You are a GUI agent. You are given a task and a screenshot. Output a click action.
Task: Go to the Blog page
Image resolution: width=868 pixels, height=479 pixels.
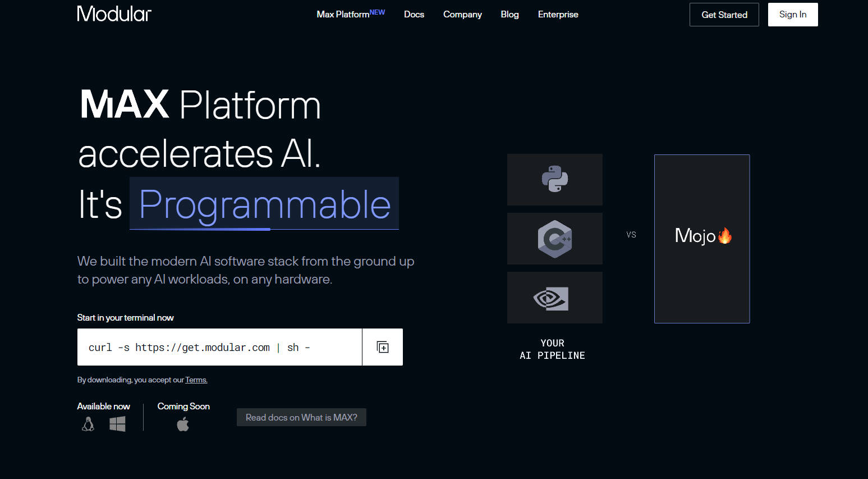pos(509,15)
